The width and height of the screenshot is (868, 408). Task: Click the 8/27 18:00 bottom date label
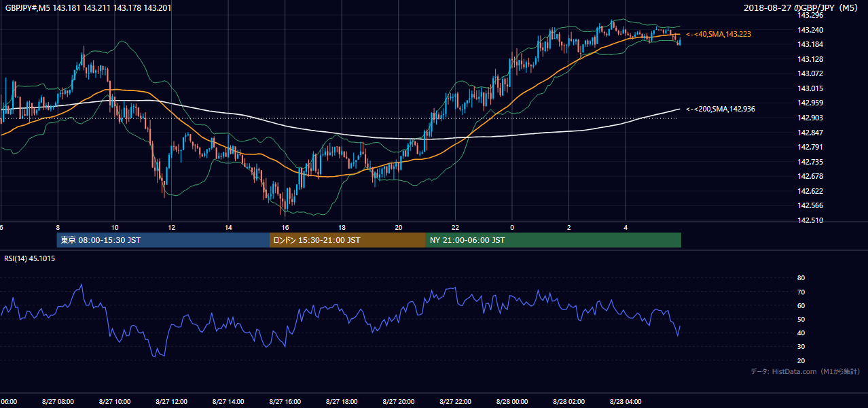341,402
